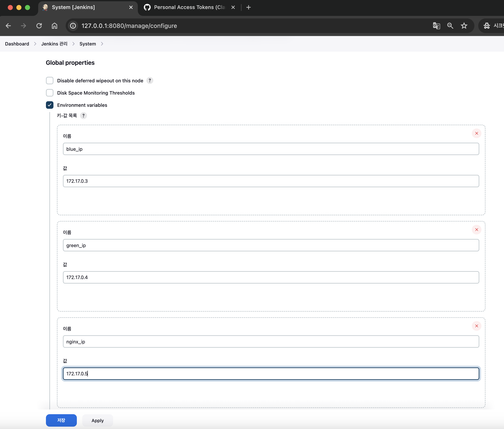Save configuration with the 저장 button
Image resolution: width=504 pixels, height=429 pixels.
(x=61, y=420)
